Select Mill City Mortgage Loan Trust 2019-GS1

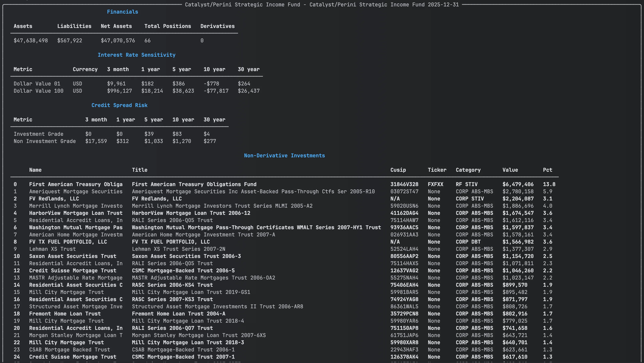click(x=191, y=292)
